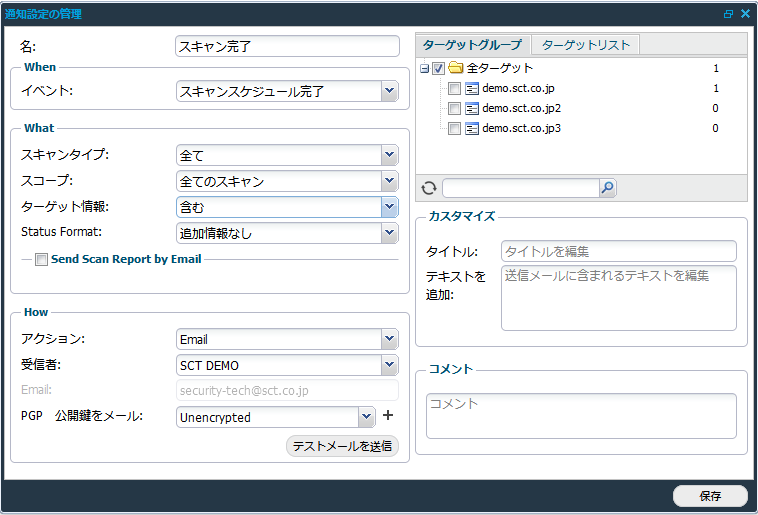
Task: Select the demo.sct.co.jp2 tree row label
Action: [522, 108]
